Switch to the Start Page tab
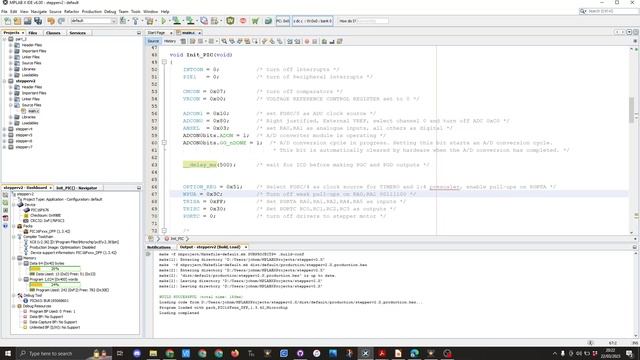Image resolution: width=640 pixels, height=360 pixels. coord(156,33)
